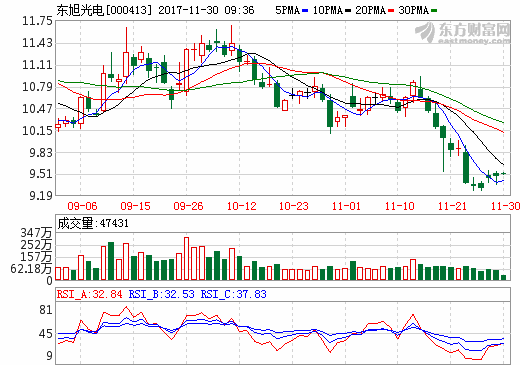Click volume axis label 62.18万
This screenshot has height=365, width=520.
(x=31, y=269)
